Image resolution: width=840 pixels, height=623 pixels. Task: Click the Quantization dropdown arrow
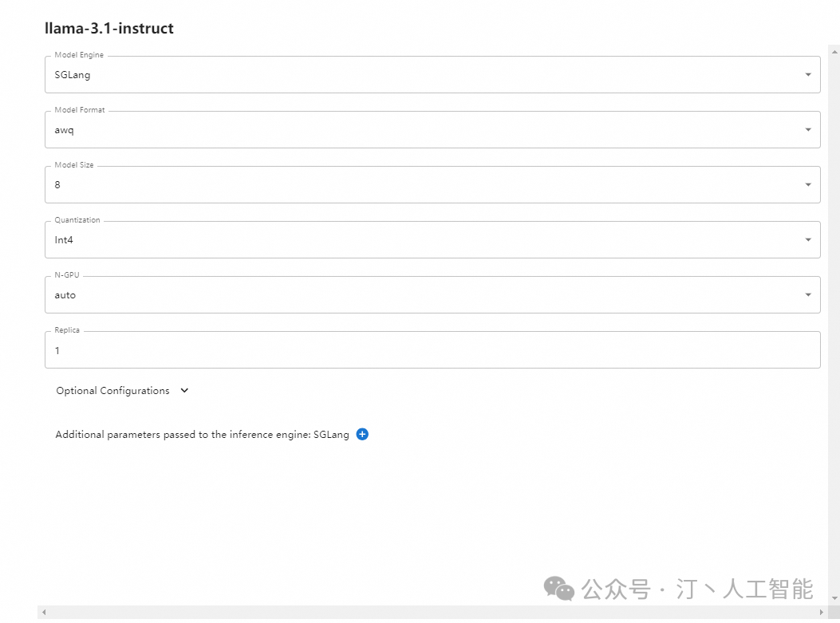[808, 240]
